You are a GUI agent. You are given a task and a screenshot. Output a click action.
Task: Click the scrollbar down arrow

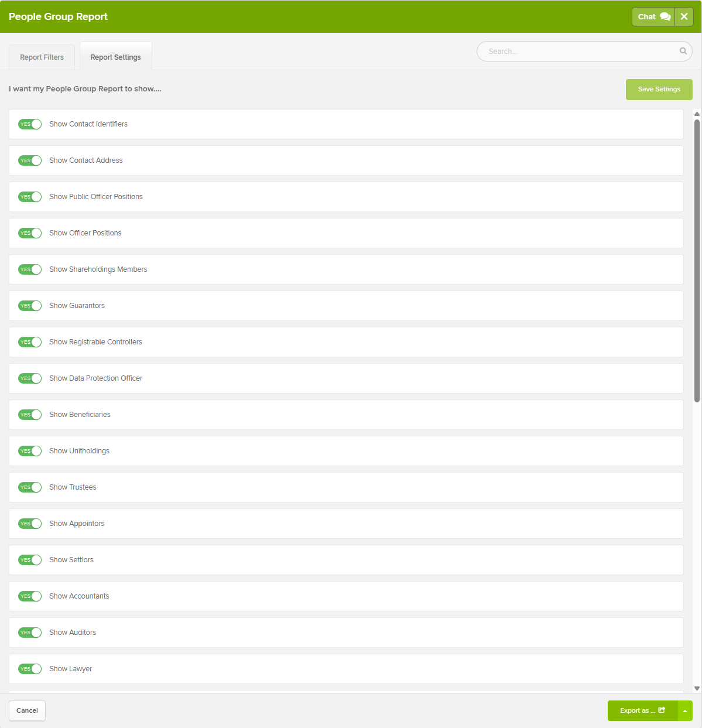point(697,688)
